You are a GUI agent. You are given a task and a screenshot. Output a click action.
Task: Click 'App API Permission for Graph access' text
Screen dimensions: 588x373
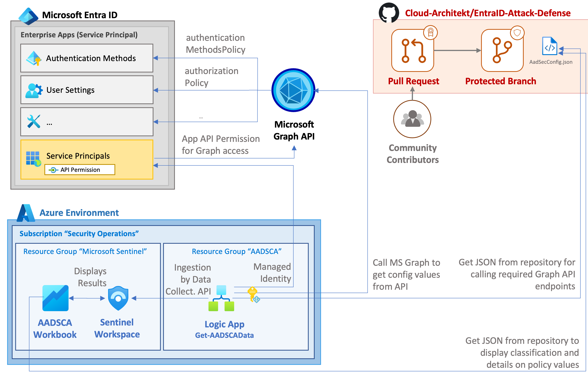click(221, 145)
